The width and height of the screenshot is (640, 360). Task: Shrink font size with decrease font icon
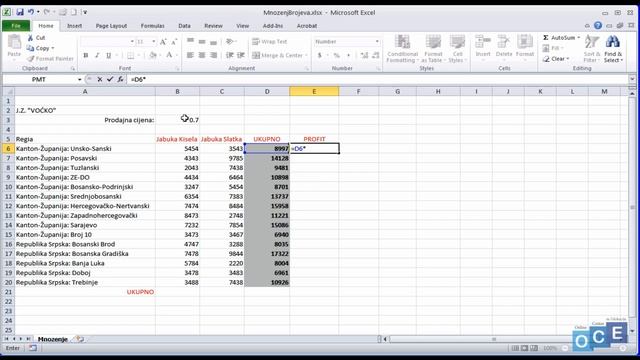coord(174,42)
